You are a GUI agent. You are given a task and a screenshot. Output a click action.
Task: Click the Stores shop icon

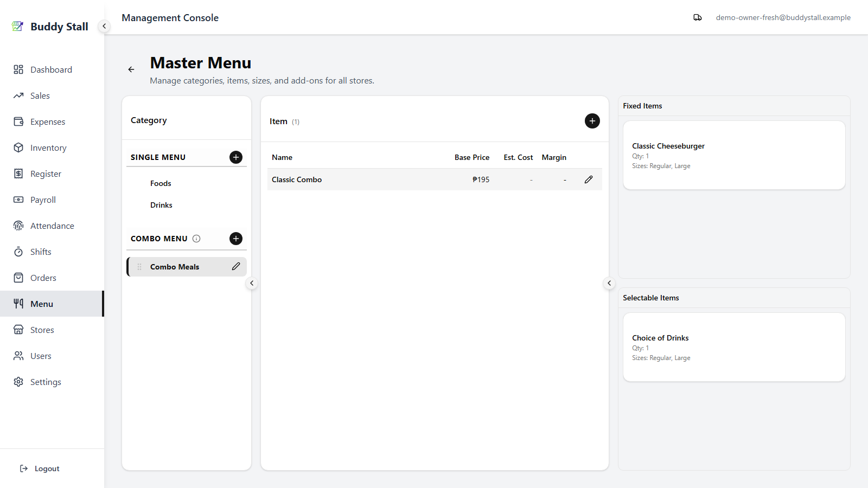point(18,330)
